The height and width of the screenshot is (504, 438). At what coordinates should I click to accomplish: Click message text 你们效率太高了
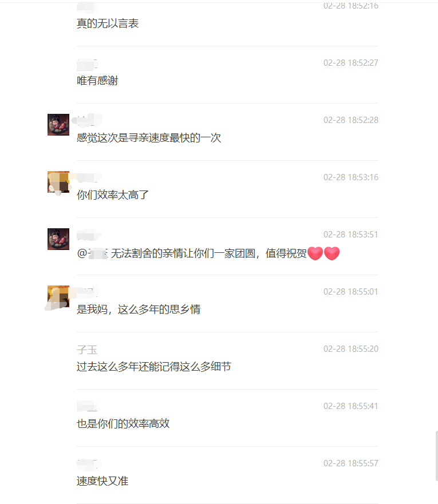113,195
